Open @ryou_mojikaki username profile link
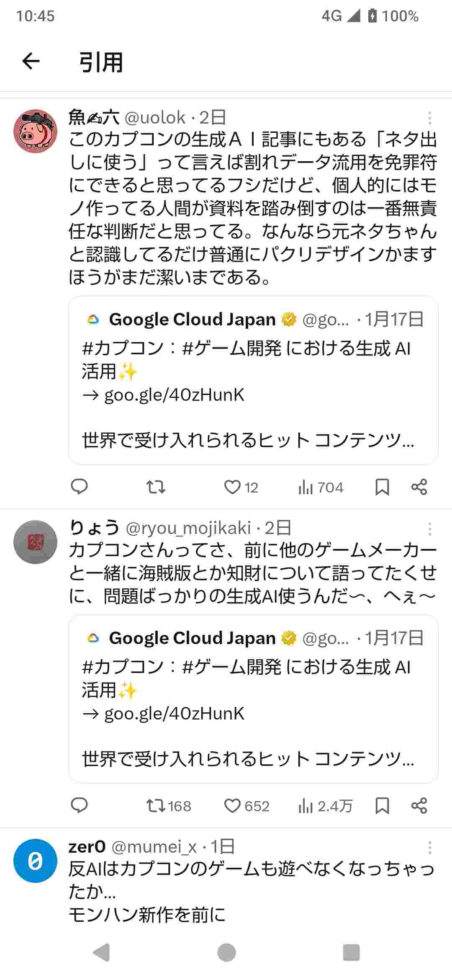Image resolution: width=452 pixels, height=980 pixels. tap(188, 528)
